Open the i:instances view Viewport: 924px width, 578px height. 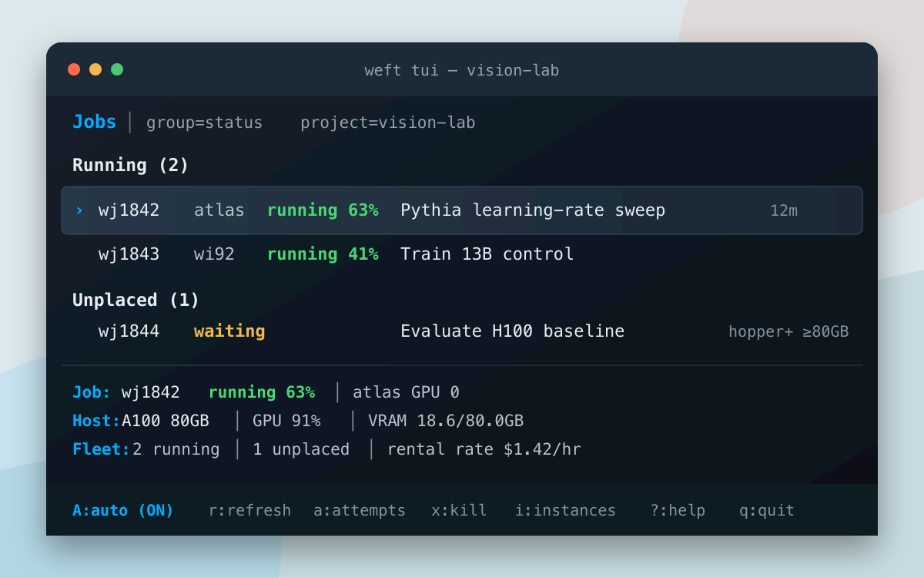pyautogui.click(x=565, y=510)
